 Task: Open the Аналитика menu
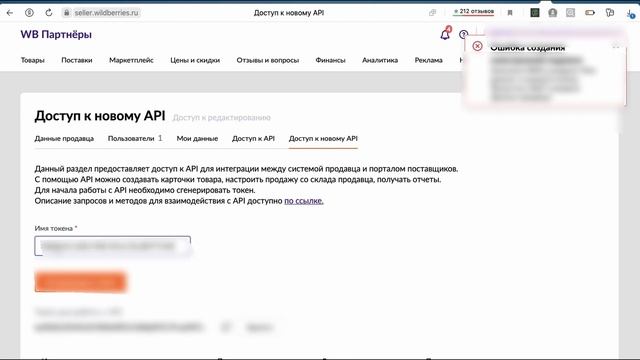pos(380,60)
